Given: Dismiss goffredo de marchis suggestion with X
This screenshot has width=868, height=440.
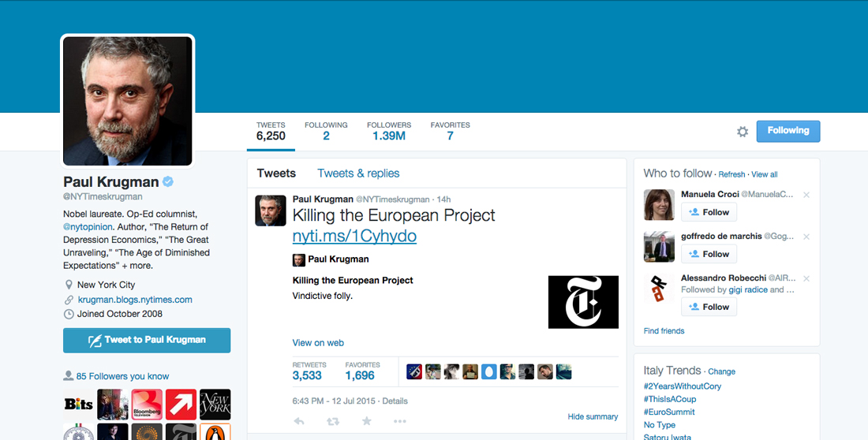Looking at the screenshot, I should point(806,237).
